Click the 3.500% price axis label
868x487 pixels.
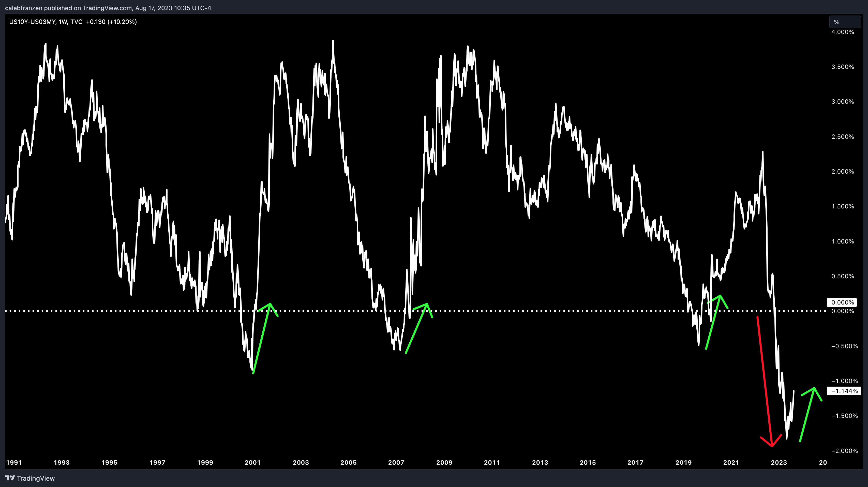tap(843, 67)
